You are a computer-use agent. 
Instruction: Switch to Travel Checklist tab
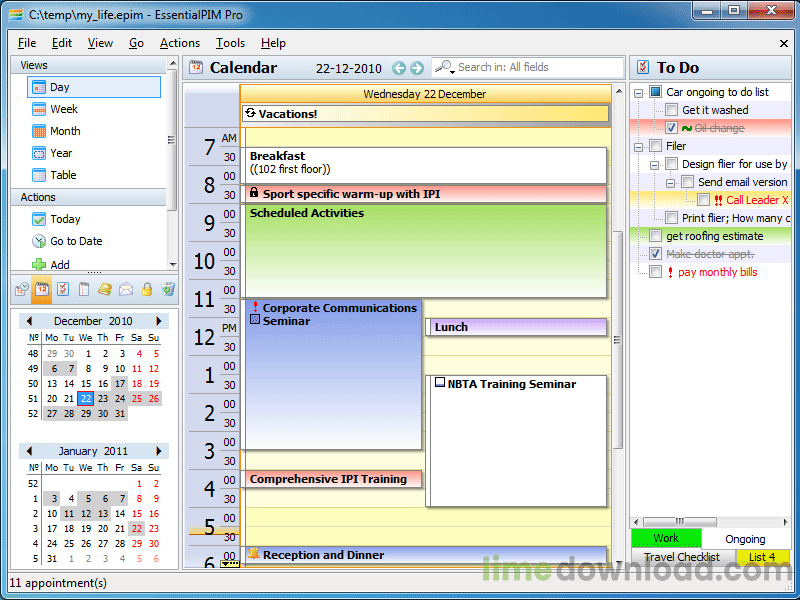coord(682,557)
